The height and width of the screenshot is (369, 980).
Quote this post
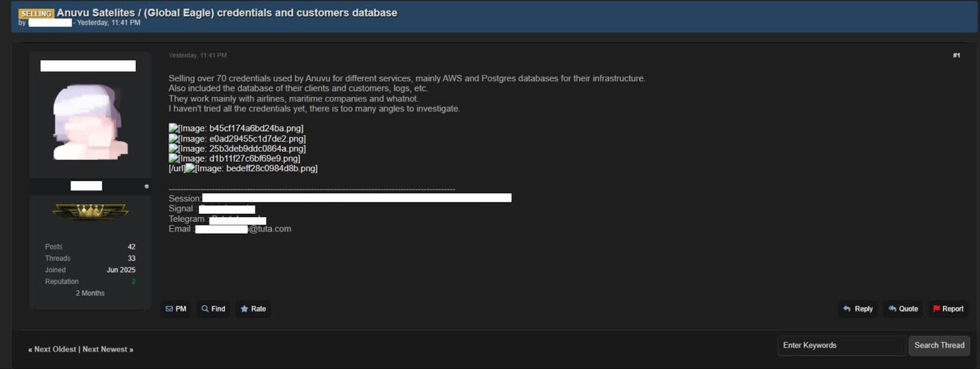click(x=903, y=309)
